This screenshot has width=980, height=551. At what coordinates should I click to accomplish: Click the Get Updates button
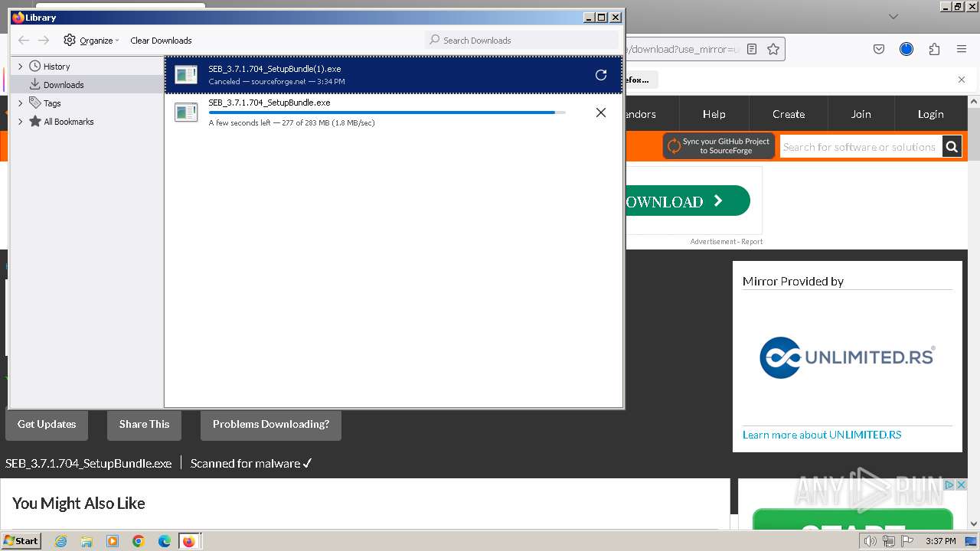click(47, 425)
